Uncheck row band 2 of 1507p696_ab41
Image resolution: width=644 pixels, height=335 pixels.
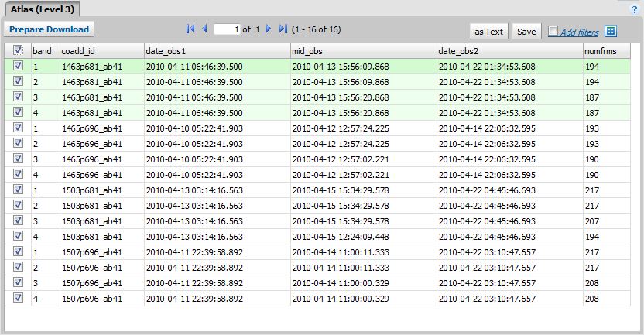[18, 267]
